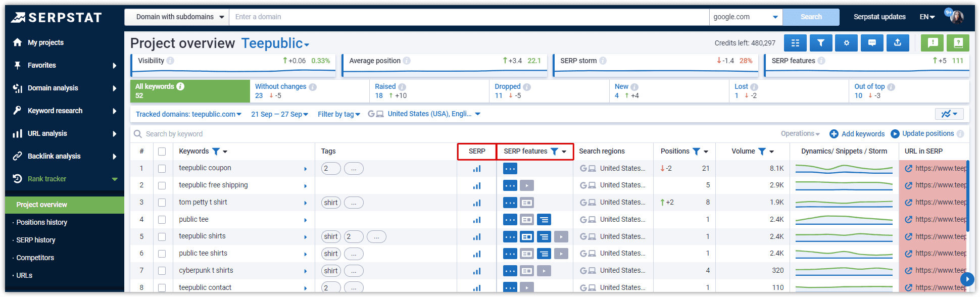Open the 21 Sep – 27 Sep date dropdown
Viewport: 980px width, 297px height.
280,115
